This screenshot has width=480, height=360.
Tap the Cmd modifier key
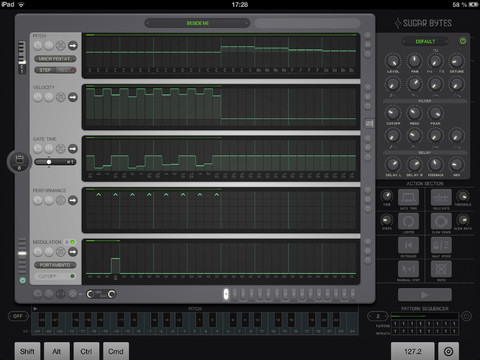pos(116,351)
